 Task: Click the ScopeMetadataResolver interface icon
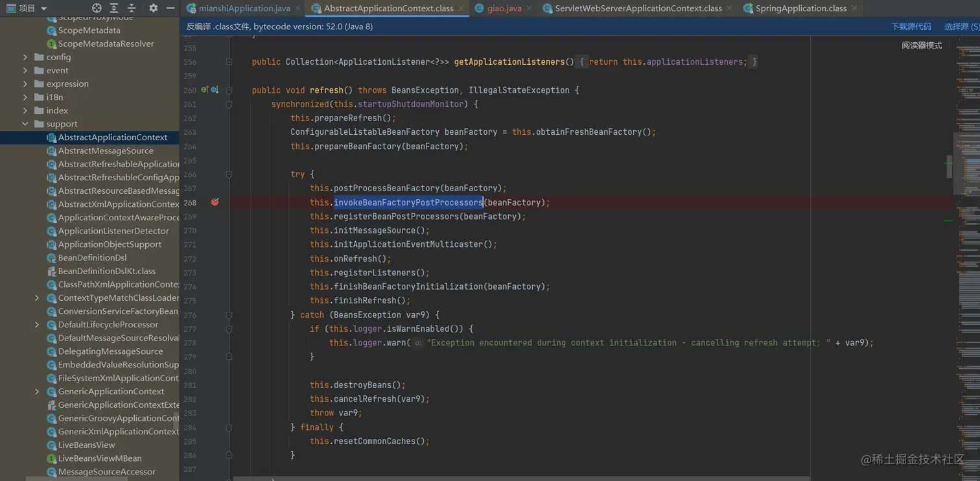51,43
